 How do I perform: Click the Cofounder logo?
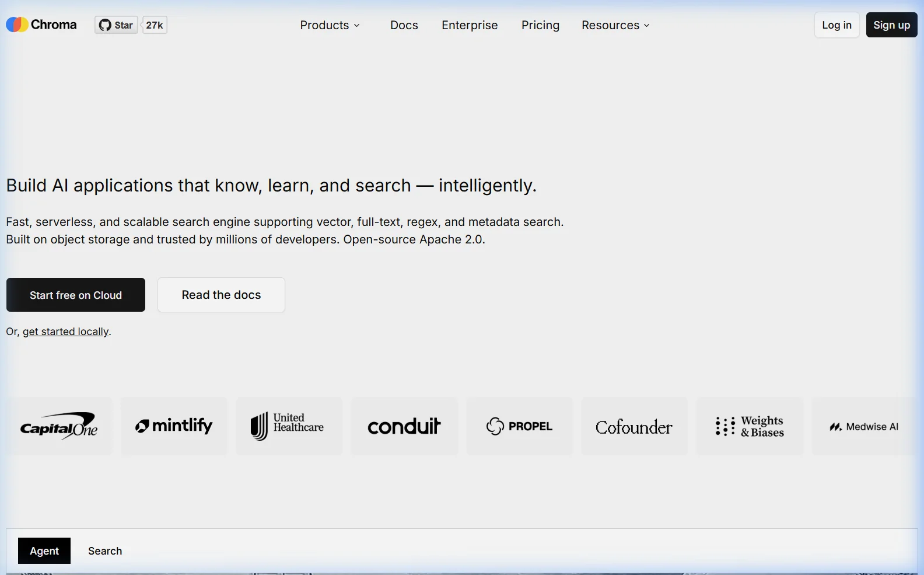(634, 426)
